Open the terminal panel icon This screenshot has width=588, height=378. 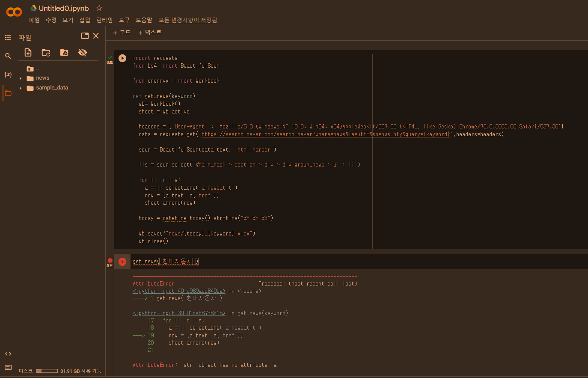pyautogui.click(x=8, y=367)
